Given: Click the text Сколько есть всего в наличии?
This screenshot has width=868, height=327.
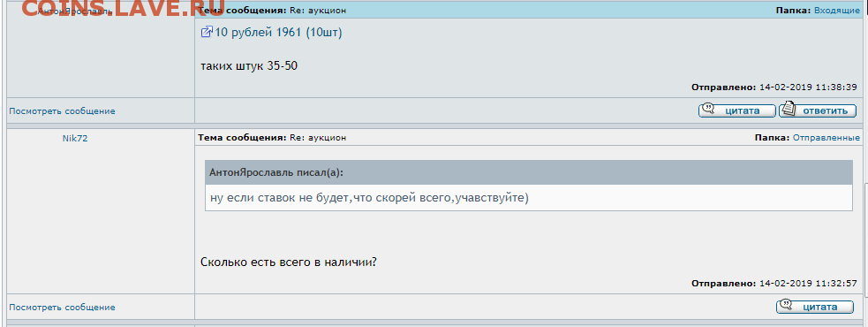Looking at the screenshot, I should click(x=289, y=262).
